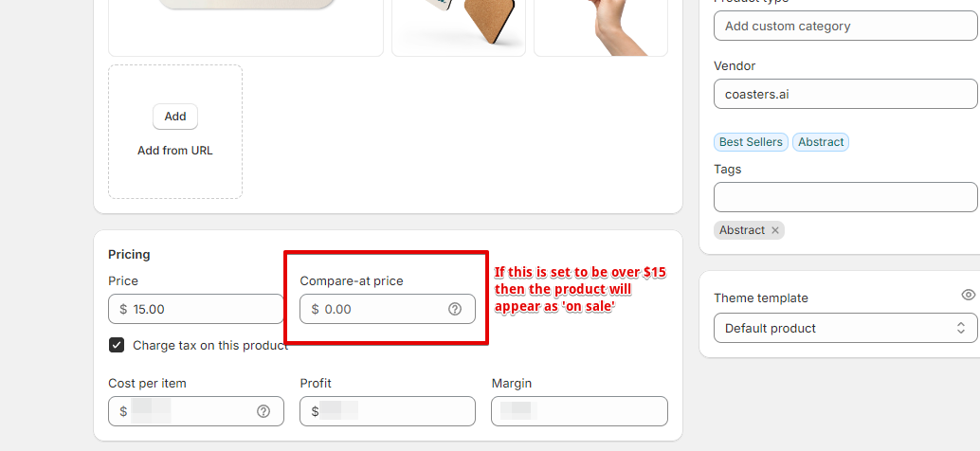Select the cork coaster product thumbnail
The image size is (980, 451).
pos(459,27)
